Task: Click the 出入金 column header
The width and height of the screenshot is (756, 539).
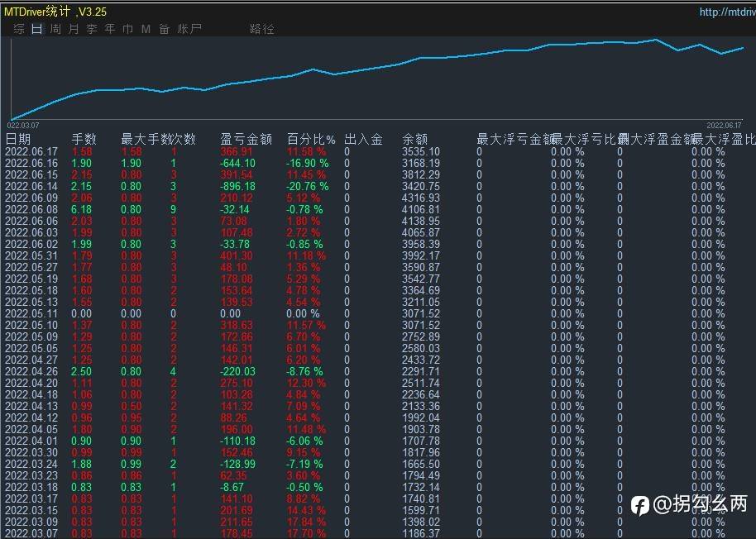Action: pyautogui.click(x=364, y=139)
